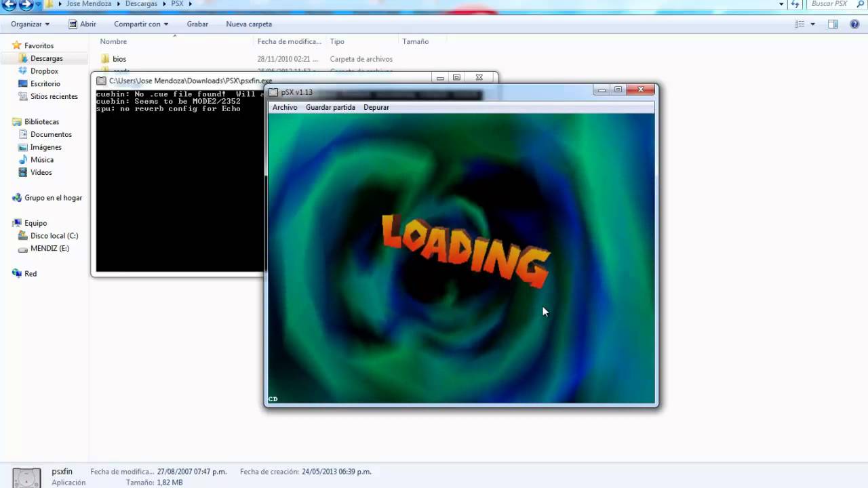Click the change view icon
Viewport: 868px width, 488px height.
800,24
